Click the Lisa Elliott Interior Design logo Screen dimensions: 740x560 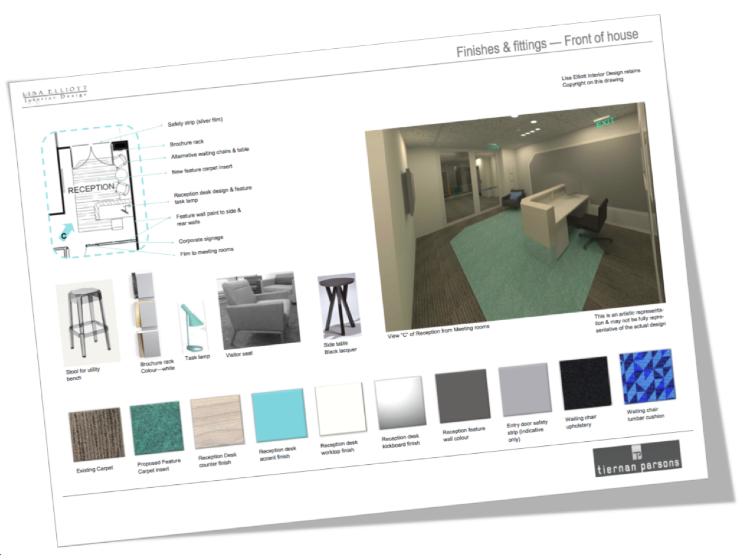[55, 94]
